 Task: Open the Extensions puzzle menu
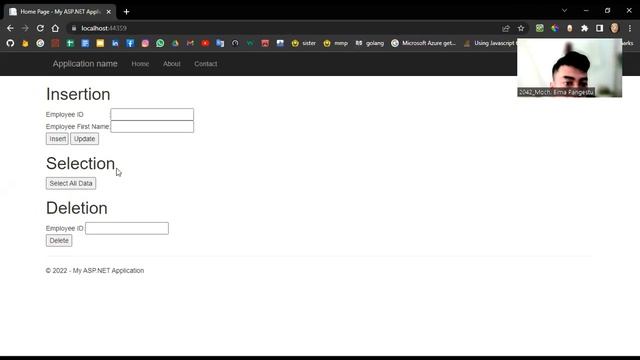tap(584, 28)
